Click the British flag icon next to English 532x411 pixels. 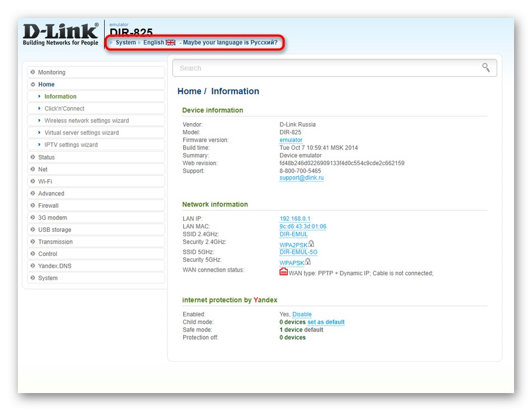170,42
